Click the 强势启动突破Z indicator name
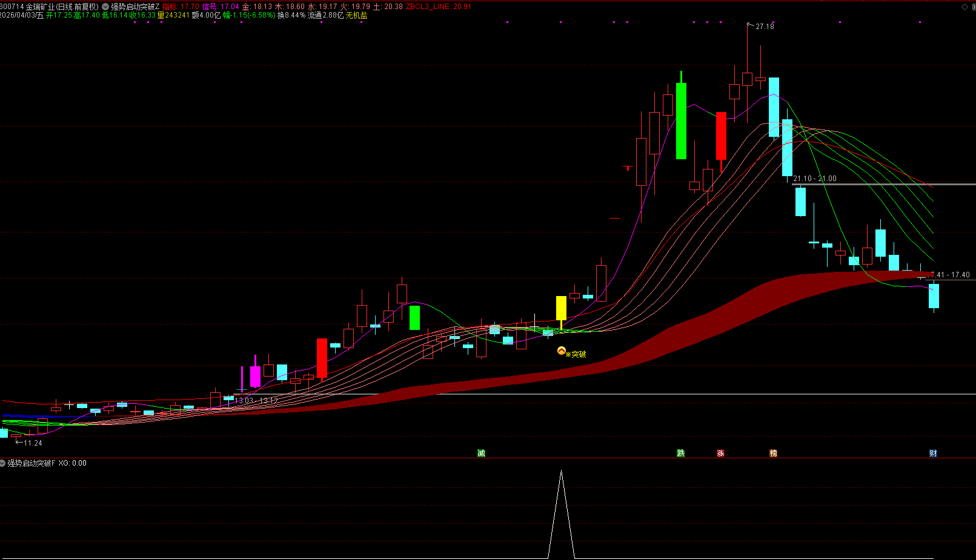The width and height of the screenshot is (976, 560). [135, 7]
